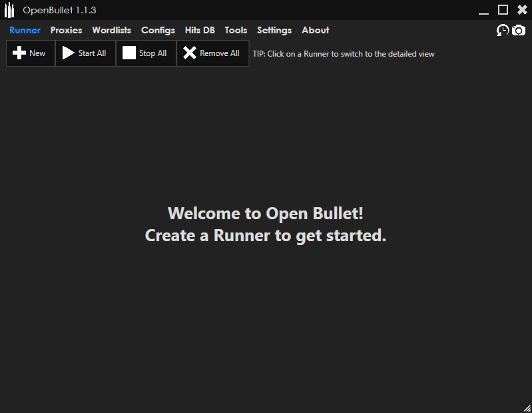Image resolution: width=532 pixels, height=413 pixels.
Task: Open the Hits DB tab
Action: point(200,30)
